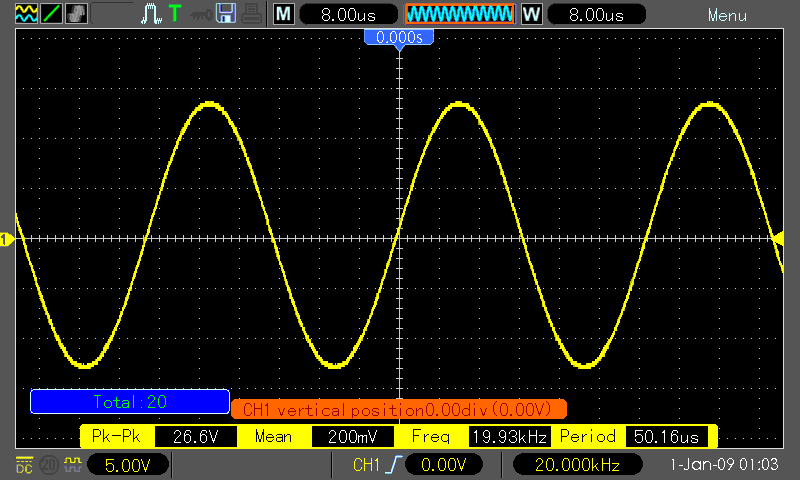Click the 19.93kHz frequency value
800x480 pixels.
point(510,437)
